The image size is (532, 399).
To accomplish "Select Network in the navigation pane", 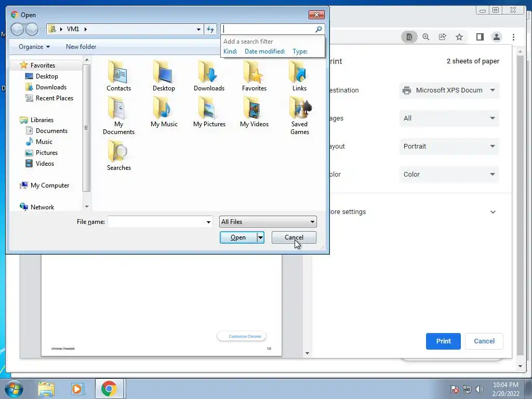I will coord(42,207).
